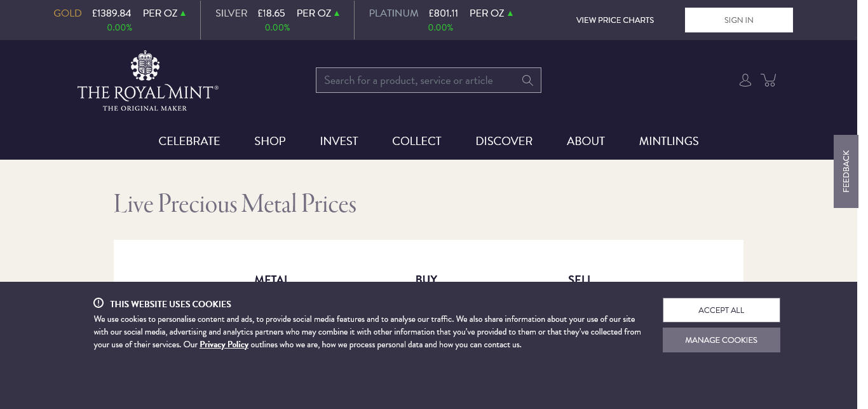Click the gold price up arrow

183,13
